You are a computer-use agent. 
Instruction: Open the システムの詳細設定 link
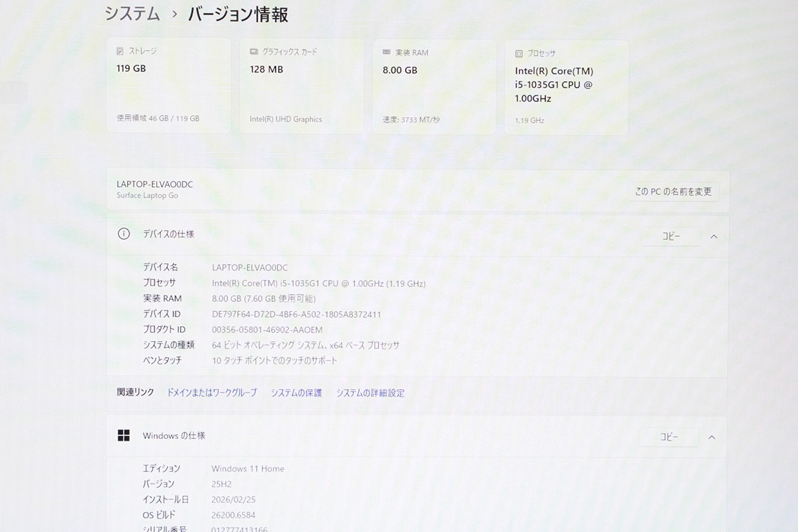point(370,392)
